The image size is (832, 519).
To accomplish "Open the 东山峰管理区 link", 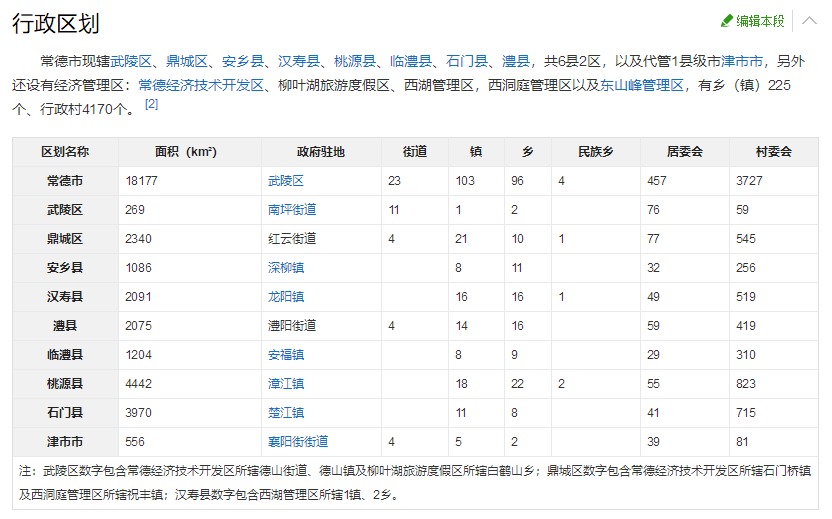I will click(x=642, y=85).
